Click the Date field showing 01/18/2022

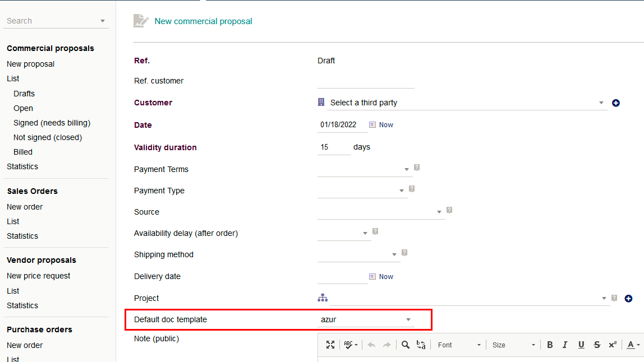(x=343, y=125)
